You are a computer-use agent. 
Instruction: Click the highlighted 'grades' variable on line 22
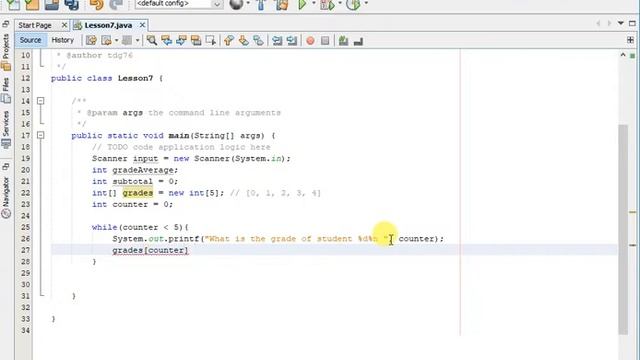pyautogui.click(x=138, y=193)
